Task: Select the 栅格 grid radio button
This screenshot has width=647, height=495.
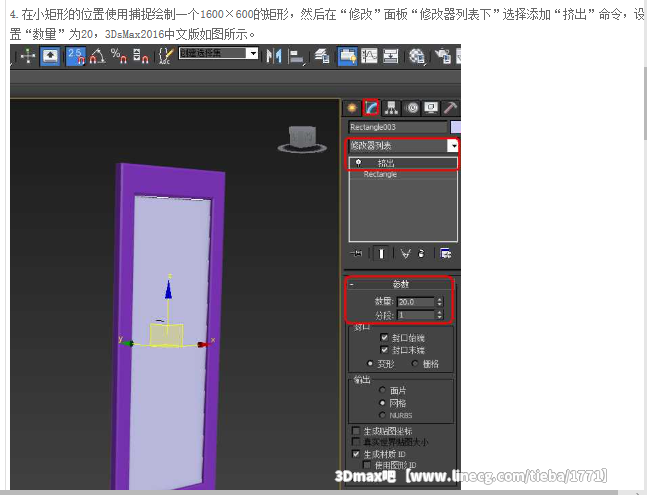Action: 415,363
